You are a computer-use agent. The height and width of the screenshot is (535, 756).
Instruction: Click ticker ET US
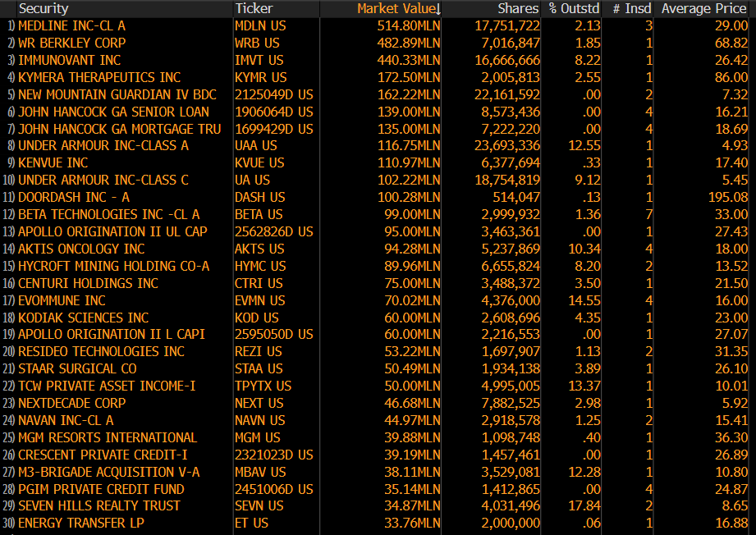[251, 524]
